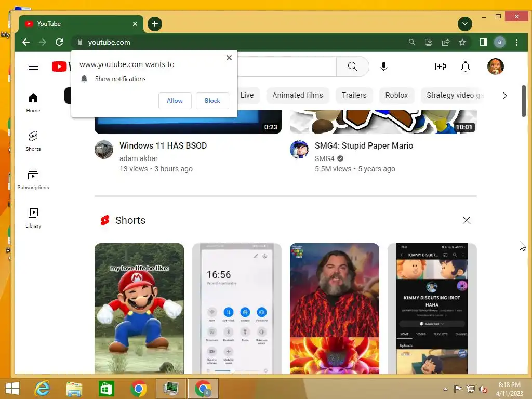Expand tab search dropdown arrow
The height and width of the screenshot is (399, 532).
coord(465,24)
